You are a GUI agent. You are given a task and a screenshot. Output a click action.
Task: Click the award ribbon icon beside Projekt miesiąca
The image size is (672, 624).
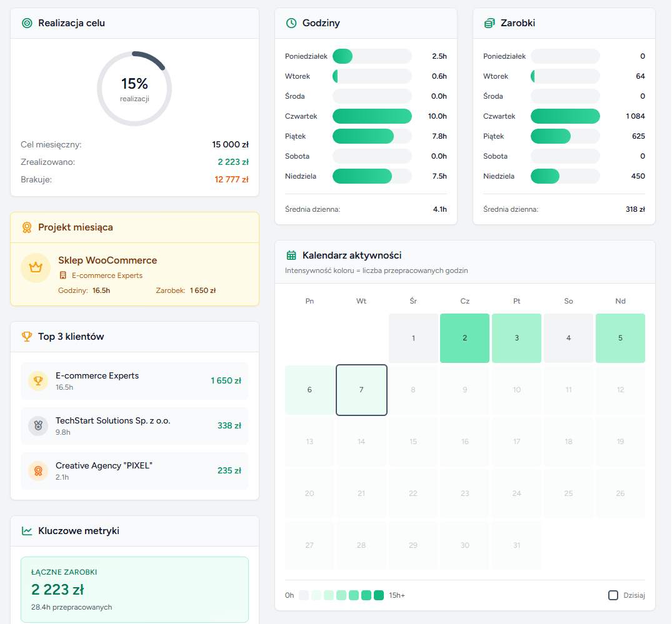27,227
